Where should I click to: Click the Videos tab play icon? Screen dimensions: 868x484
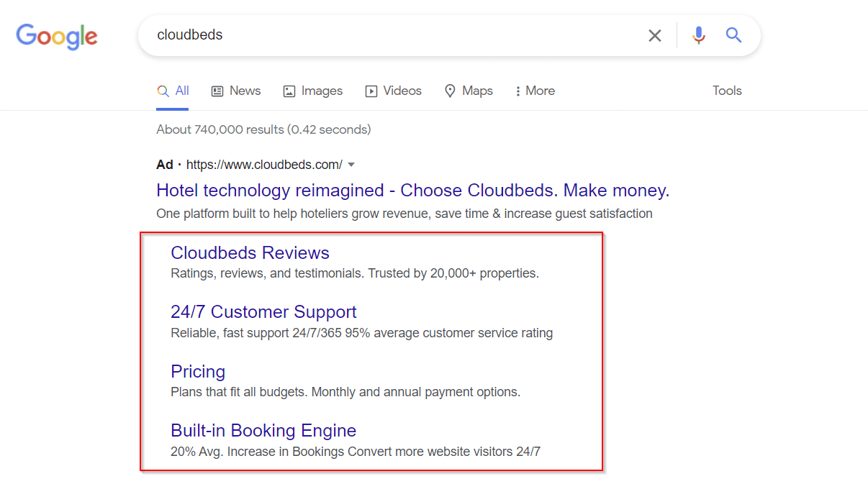click(x=371, y=91)
